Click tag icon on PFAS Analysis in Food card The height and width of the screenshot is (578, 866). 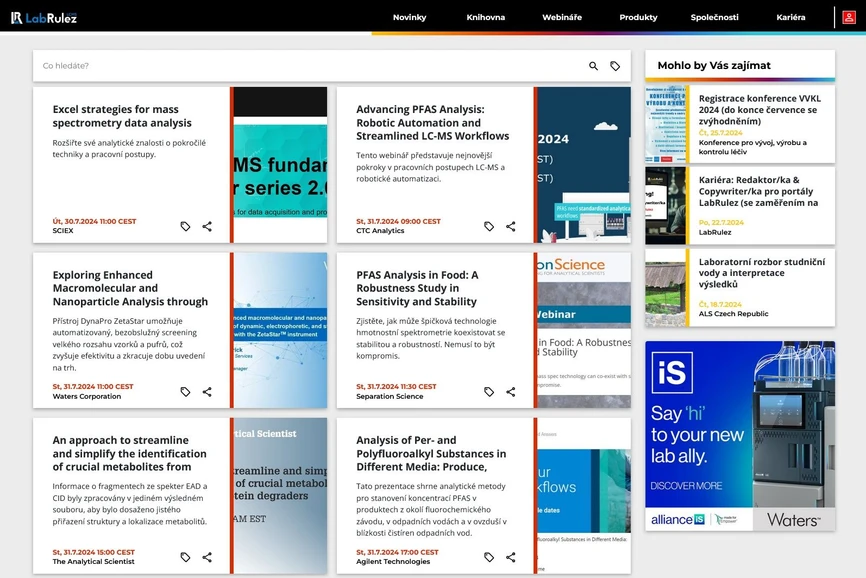coord(489,391)
